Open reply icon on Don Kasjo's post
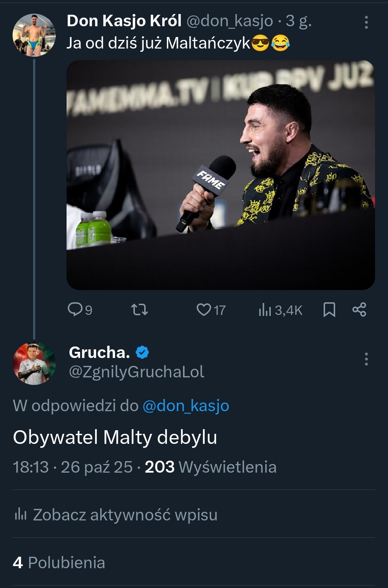This screenshot has height=588, width=388. point(75,309)
